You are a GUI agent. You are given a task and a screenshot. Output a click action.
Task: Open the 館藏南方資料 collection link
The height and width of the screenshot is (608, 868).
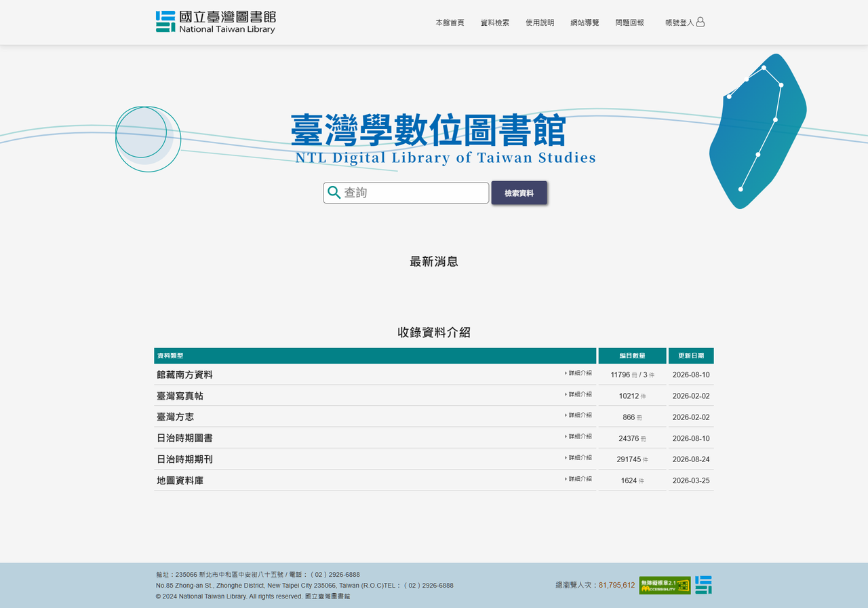point(184,375)
